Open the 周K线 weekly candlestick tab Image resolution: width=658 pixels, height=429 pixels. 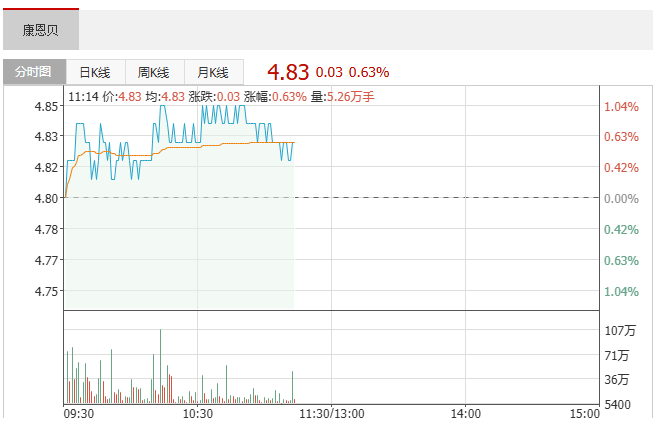154,73
